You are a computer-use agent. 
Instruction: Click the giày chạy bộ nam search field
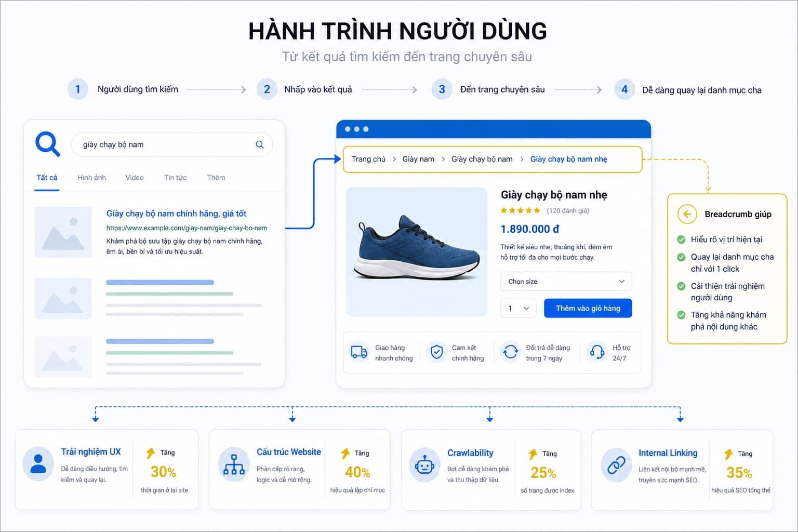(x=171, y=144)
